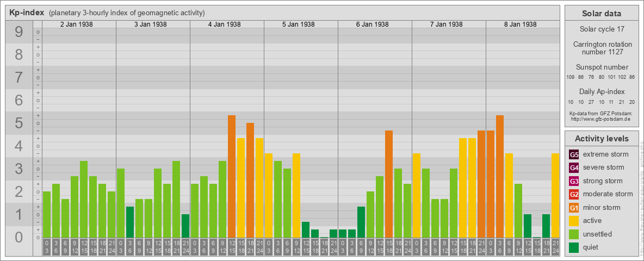Click the yellow 0-3 bar on 7 Jan
The image size is (644, 261).
pyautogui.click(x=417, y=196)
